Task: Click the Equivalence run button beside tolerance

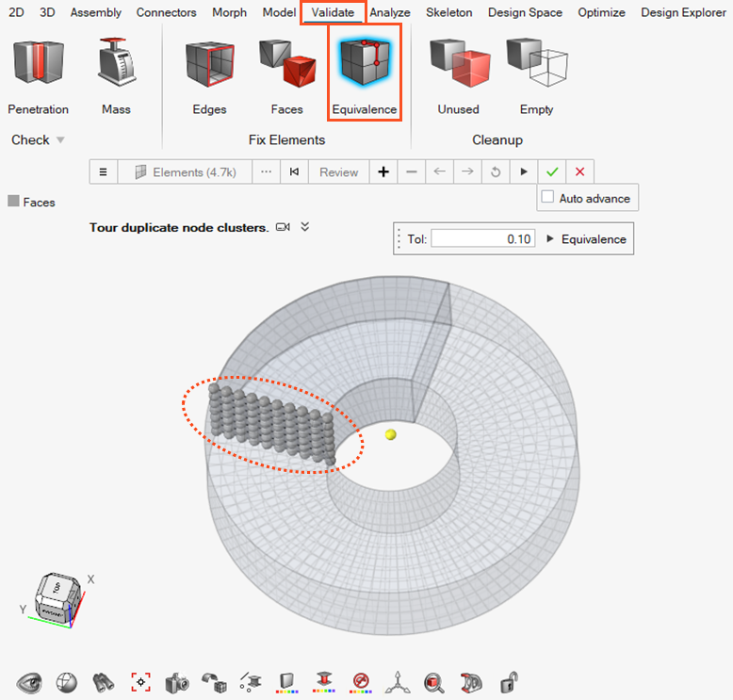Action: click(587, 239)
